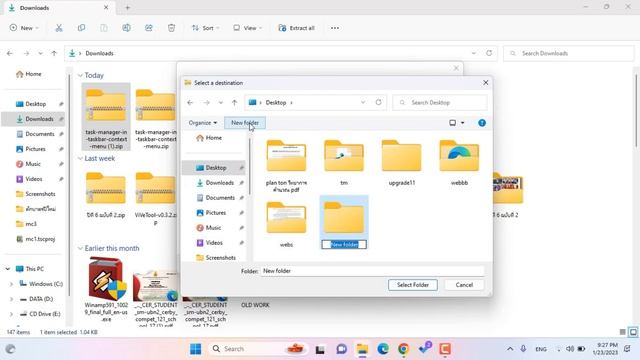
Task: Cancel the Select a destination dialog
Action: pos(464,284)
